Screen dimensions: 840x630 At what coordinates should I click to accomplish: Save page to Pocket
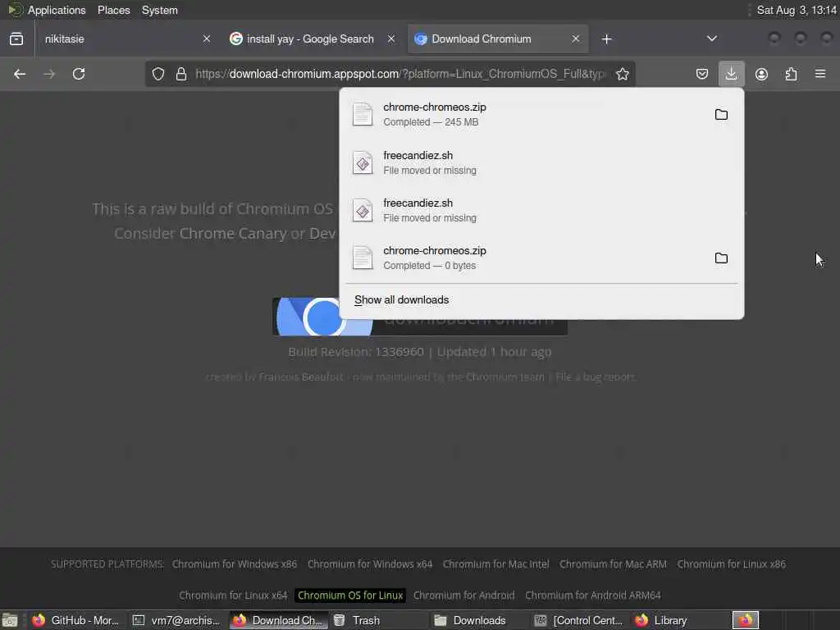[702, 74]
